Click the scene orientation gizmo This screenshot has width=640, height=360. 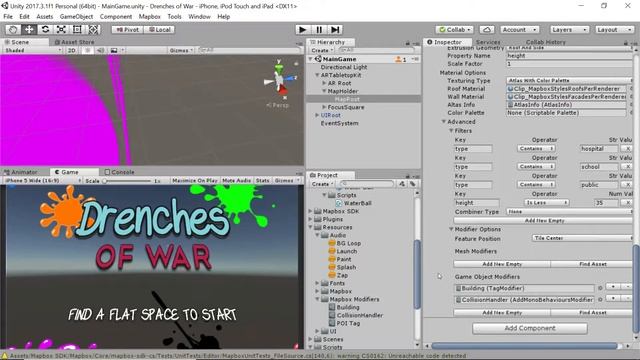[x=280, y=80]
